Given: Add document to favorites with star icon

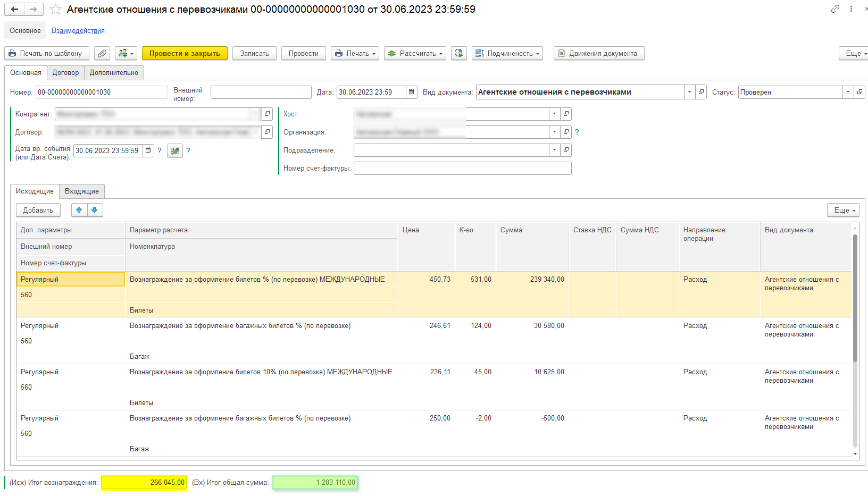Looking at the screenshot, I should pos(55,10).
